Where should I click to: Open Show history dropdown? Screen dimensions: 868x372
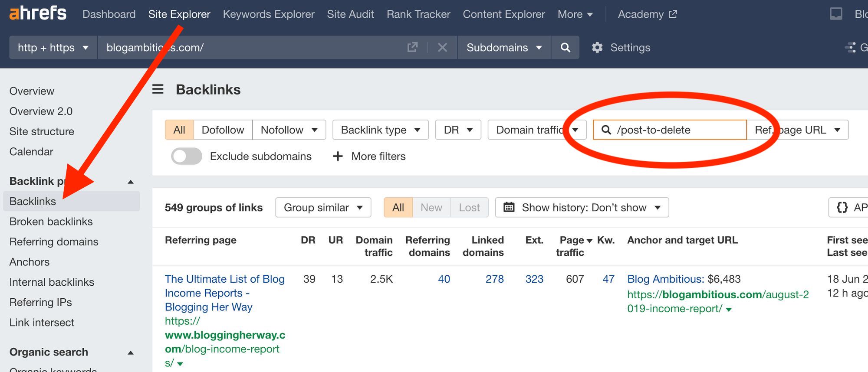pyautogui.click(x=582, y=207)
